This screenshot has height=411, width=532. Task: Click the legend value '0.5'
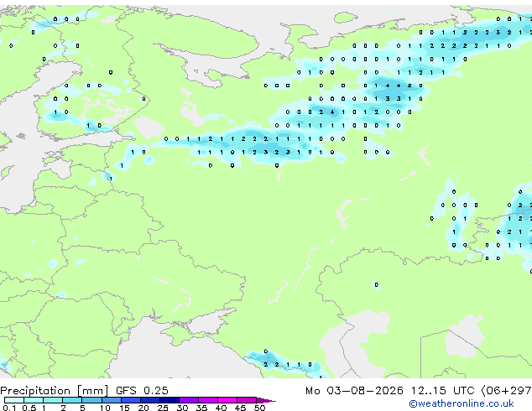[29, 408]
